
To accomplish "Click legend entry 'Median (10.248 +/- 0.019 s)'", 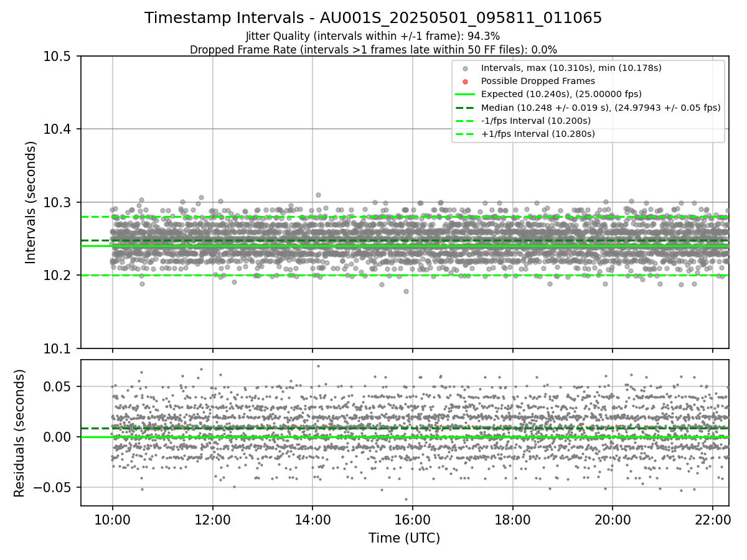I will (x=601, y=108).
